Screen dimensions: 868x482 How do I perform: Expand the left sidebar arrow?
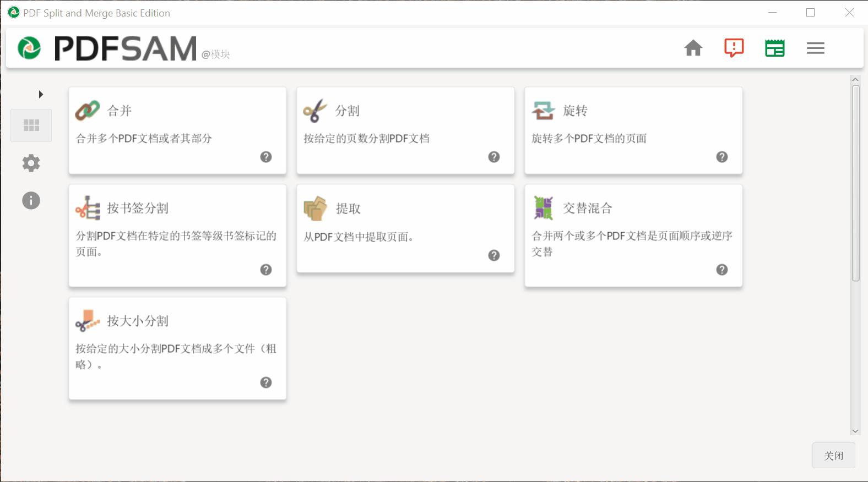[40, 94]
